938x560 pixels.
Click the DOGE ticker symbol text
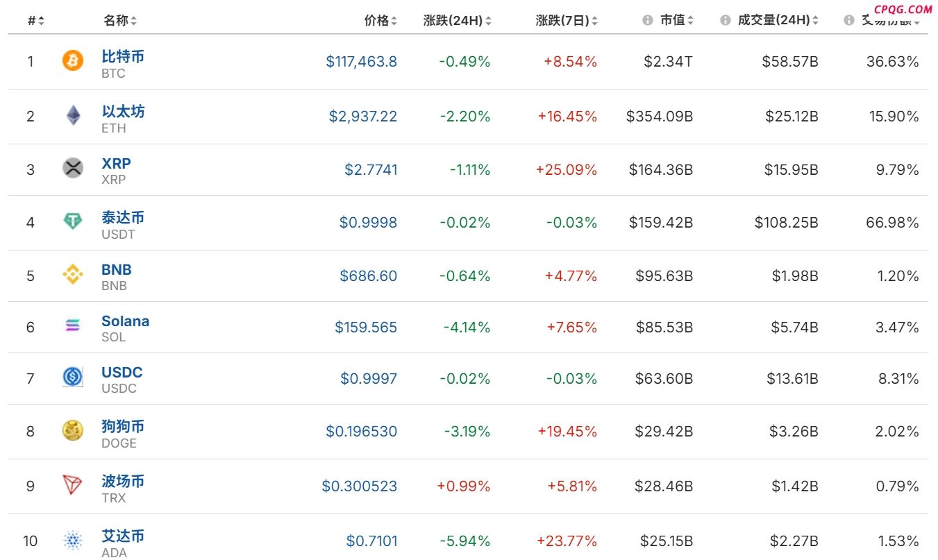119,443
